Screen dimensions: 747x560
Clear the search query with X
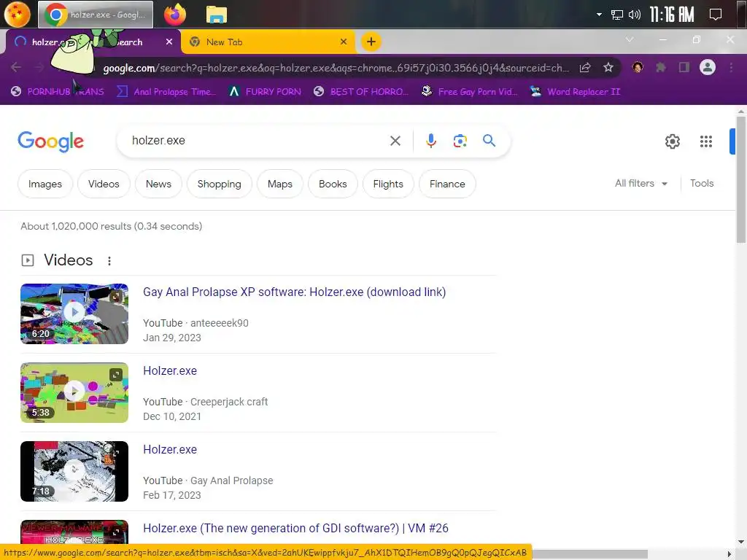[x=395, y=141]
